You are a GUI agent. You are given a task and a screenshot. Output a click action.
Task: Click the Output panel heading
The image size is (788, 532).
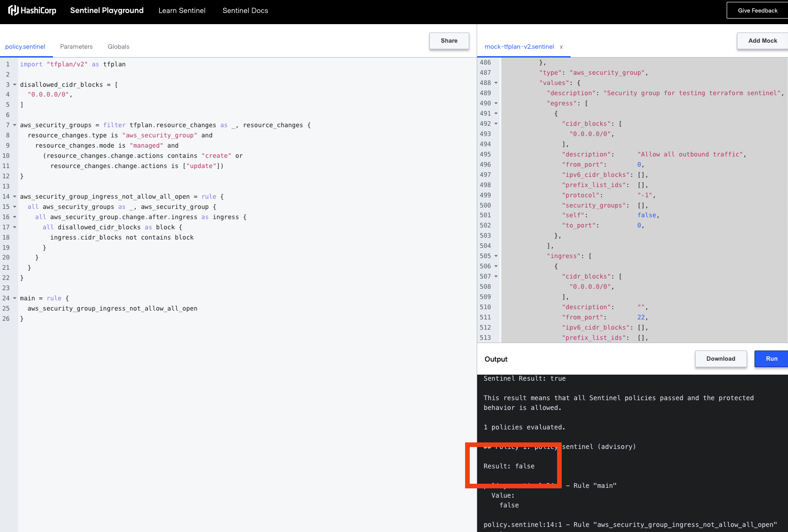[496, 359]
